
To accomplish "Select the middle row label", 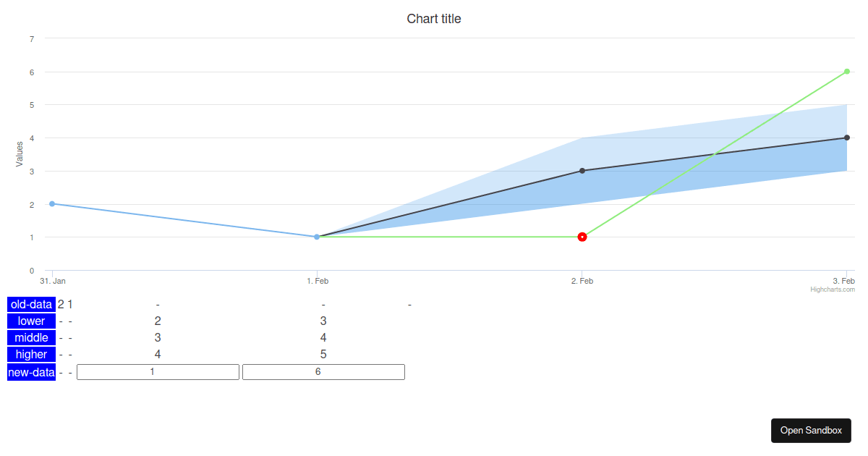I will pyautogui.click(x=31, y=338).
